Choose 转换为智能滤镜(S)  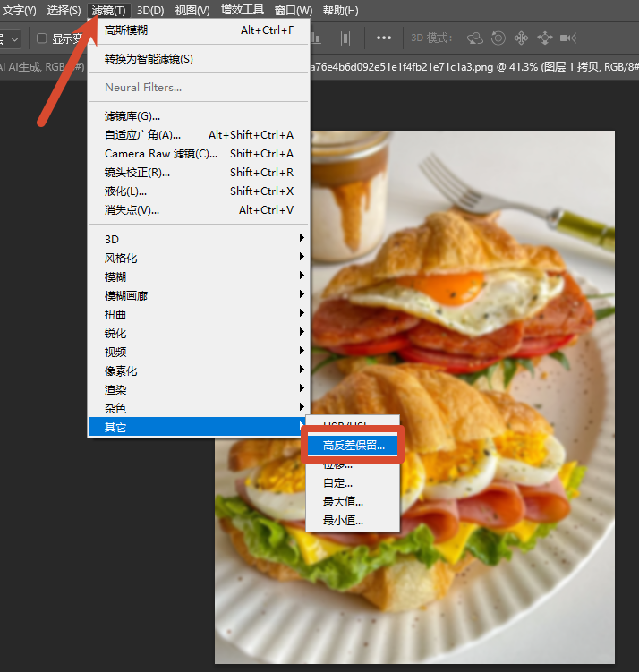tap(199, 59)
